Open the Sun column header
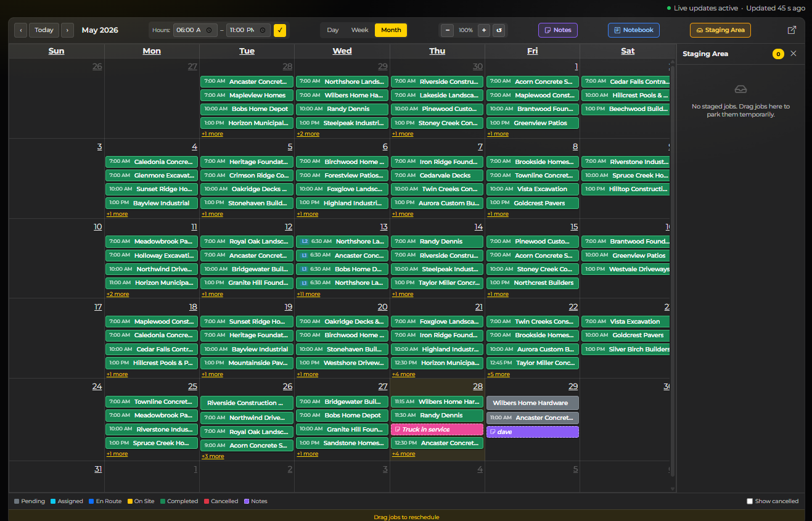 56,51
